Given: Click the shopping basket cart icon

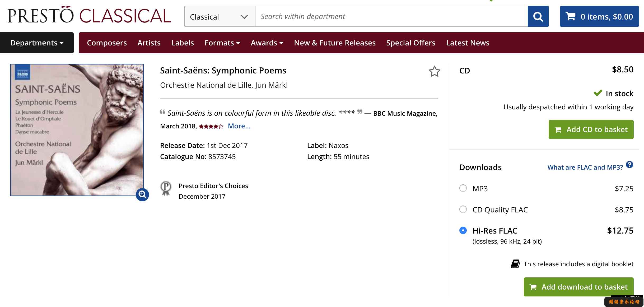Looking at the screenshot, I should pyautogui.click(x=571, y=16).
